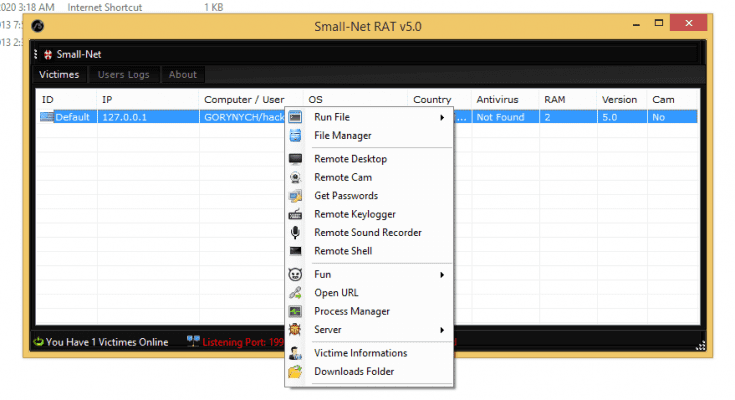Click the RAM column header

555,100
